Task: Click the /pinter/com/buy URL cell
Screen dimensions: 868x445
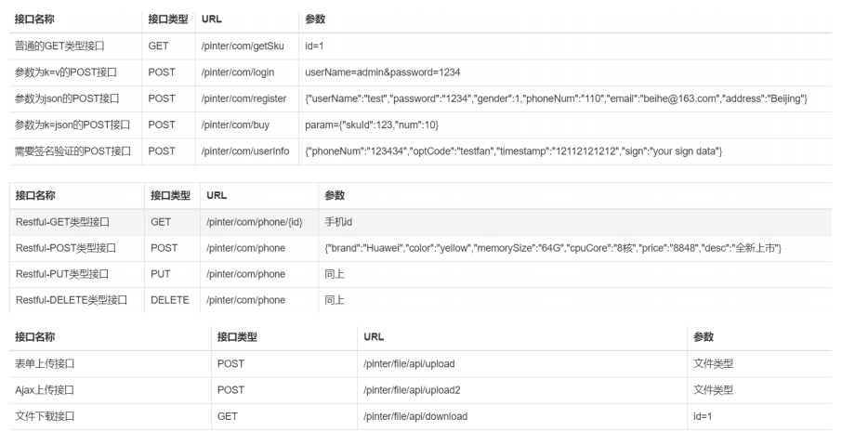Action: pos(235,124)
